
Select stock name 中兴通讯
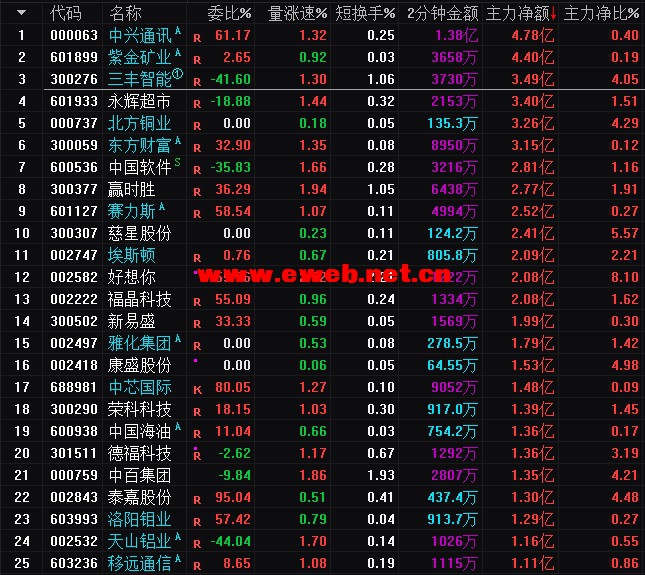pyautogui.click(x=140, y=36)
